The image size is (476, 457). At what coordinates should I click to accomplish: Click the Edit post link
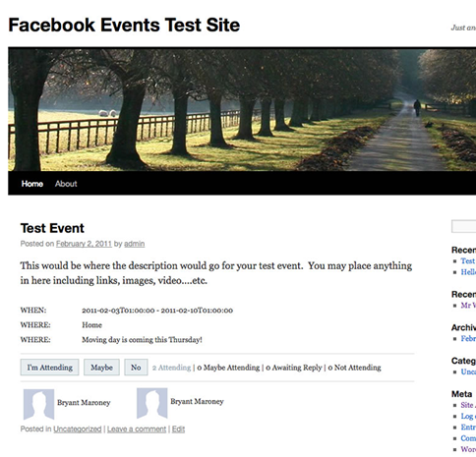[x=178, y=429]
